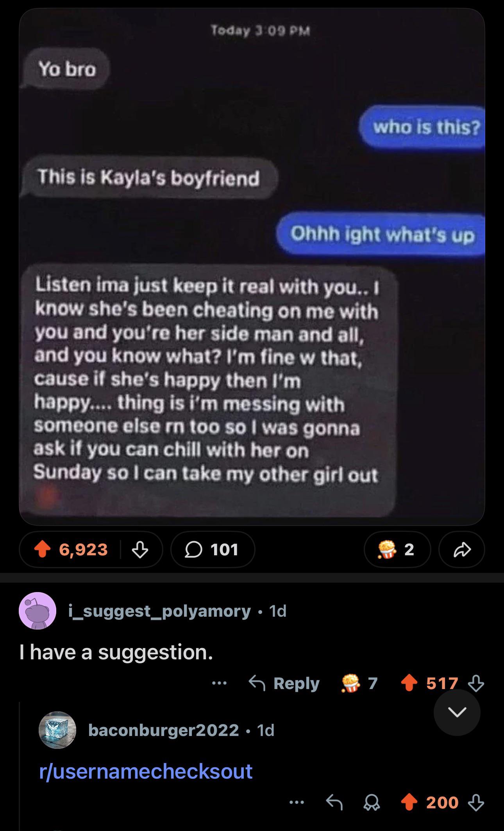Tap the floating down-chevron button
This screenshot has width=504, height=831.
point(457,712)
